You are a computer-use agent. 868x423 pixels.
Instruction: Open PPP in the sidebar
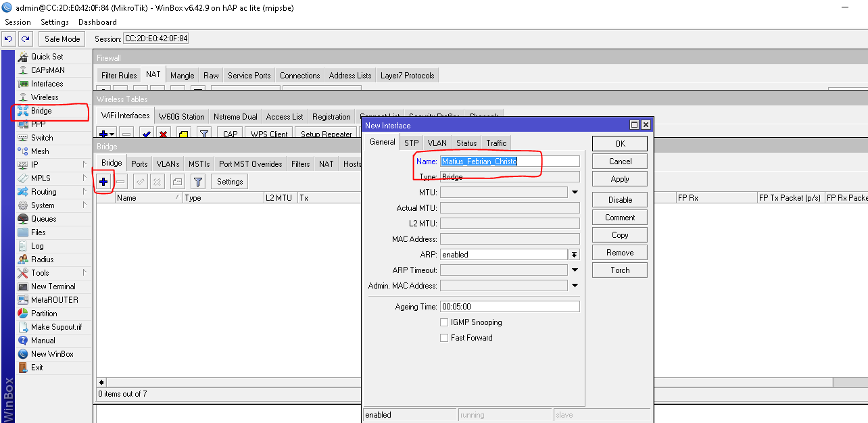(38, 124)
